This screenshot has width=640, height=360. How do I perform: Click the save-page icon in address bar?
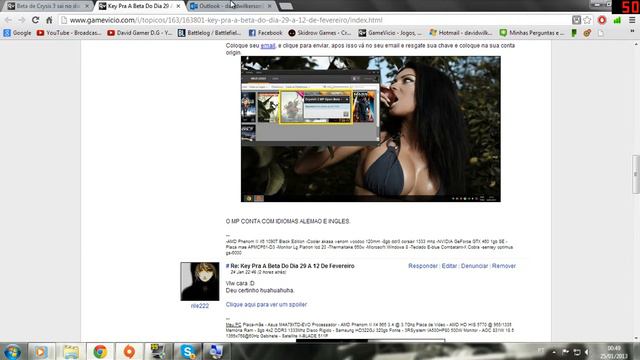[x=576, y=20]
